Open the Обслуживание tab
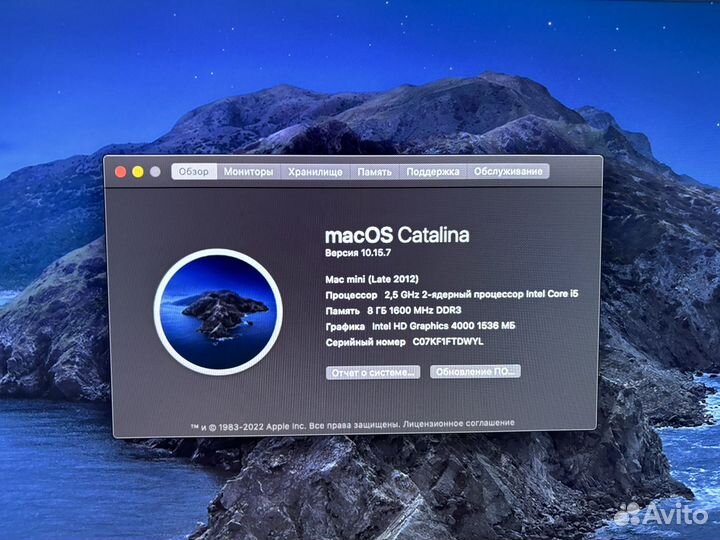The height and width of the screenshot is (540, 720). coord(508,171)
